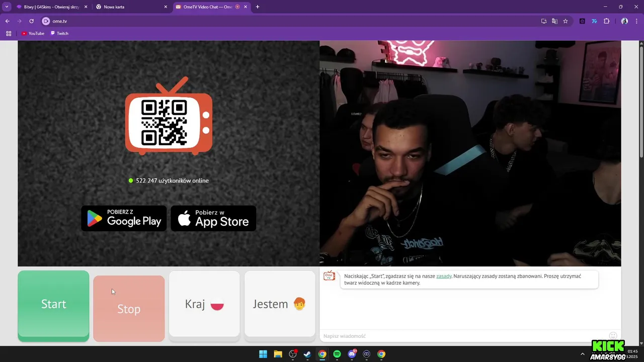This screenshot has width=644, height=362.
Task: Click the translate page icon
Action: (x=554, y=21)
